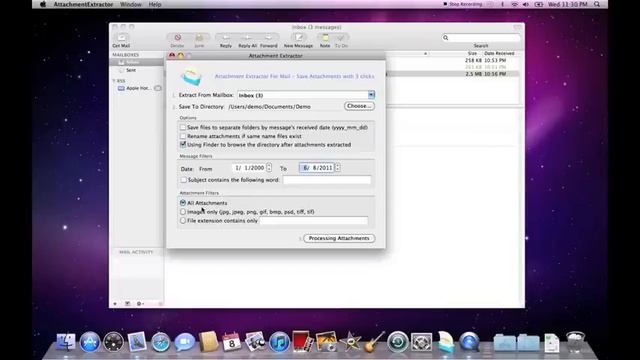Open Finder from the dock
This screenshot has width=640, height=360.
click(66, 342)
